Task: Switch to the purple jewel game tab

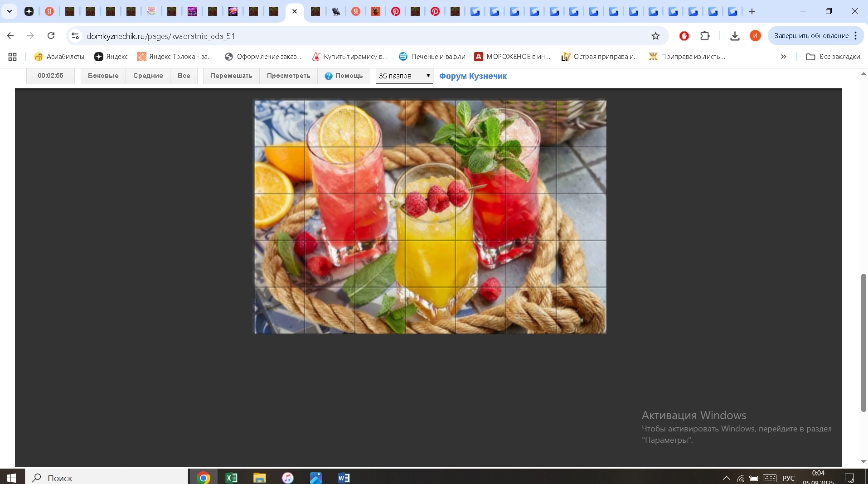Action: [192, 11]
